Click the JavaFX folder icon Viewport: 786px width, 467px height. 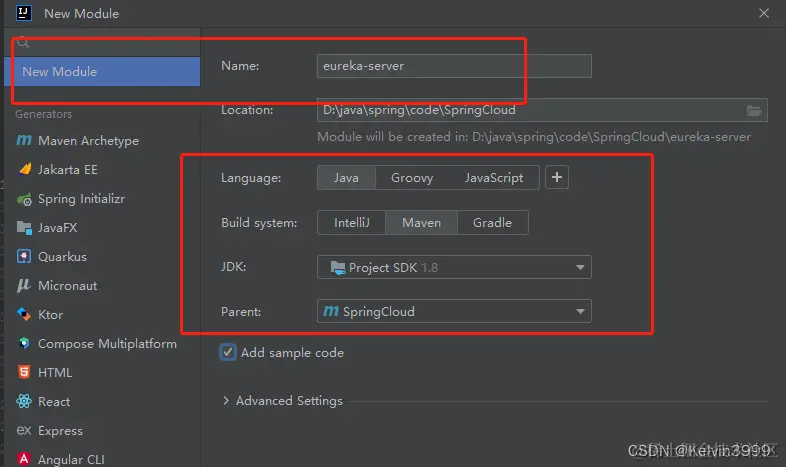coord(24,227)
